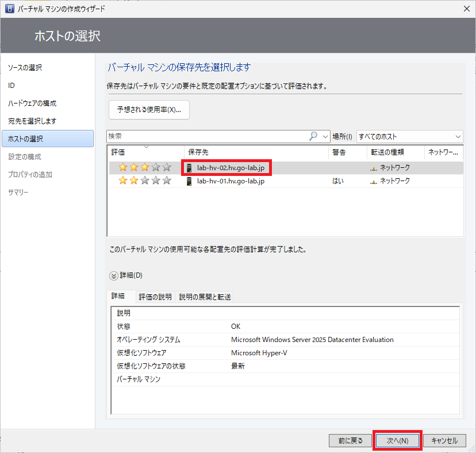Click the search magnifier icon
Screen dimensions: 476x453
pyautogui.click(x=313, y=136)
